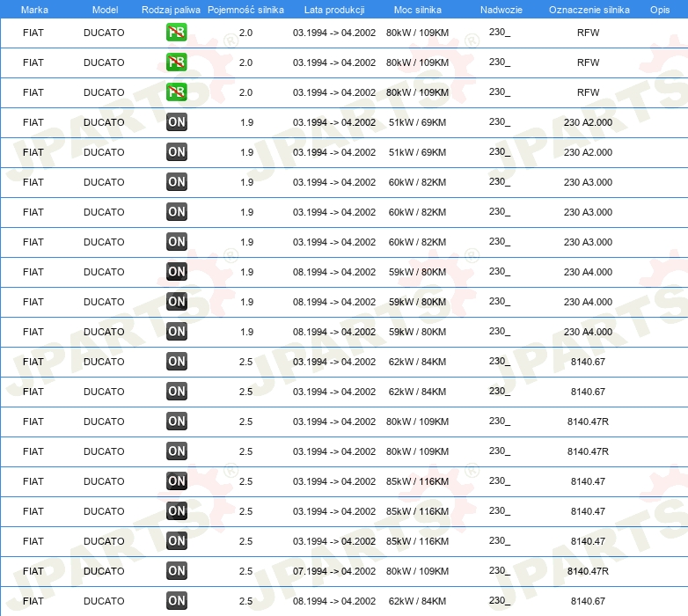
Task: Click 80kW / 109KM in the 07.1994 row
Action: click(x=417, y=571)
